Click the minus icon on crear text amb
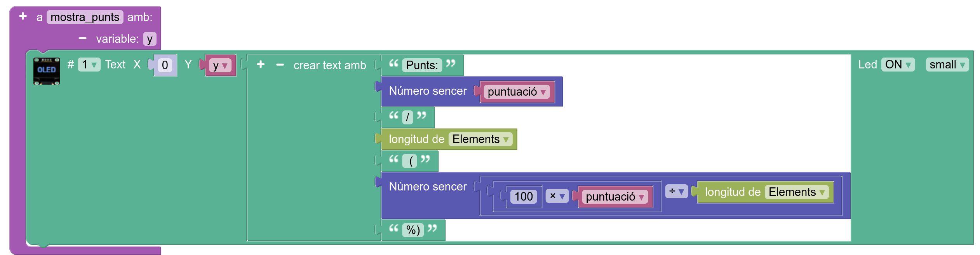Image resolution: width=980 pixels, height=255 pixels. 280,65
